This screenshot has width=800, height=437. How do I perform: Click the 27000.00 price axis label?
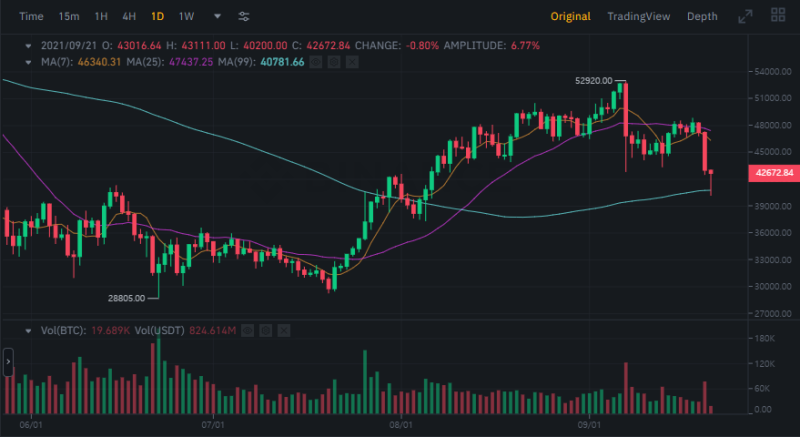pyautogui.click(x=773, y=314)
